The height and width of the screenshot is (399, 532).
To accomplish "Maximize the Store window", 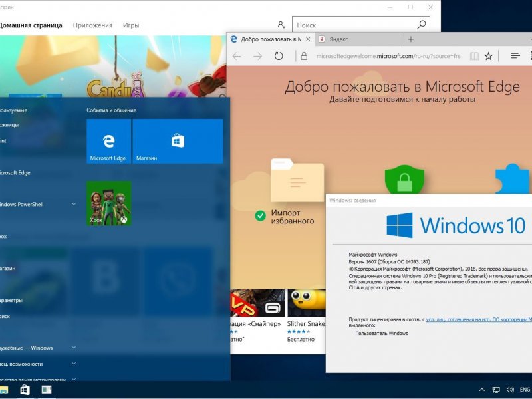I will (410, 7).
